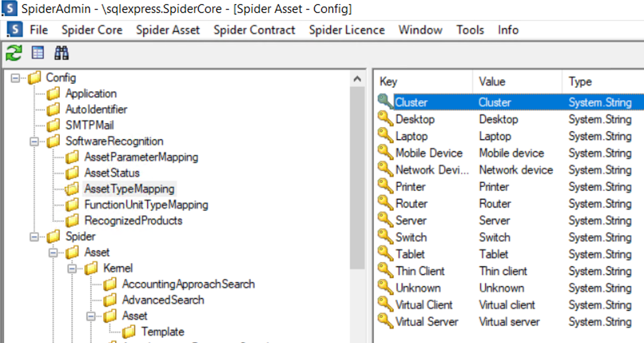Click the binoculars search toolbar icon
Image resolution: width=644 pixels, height=343 pixels.
[61, 53]
